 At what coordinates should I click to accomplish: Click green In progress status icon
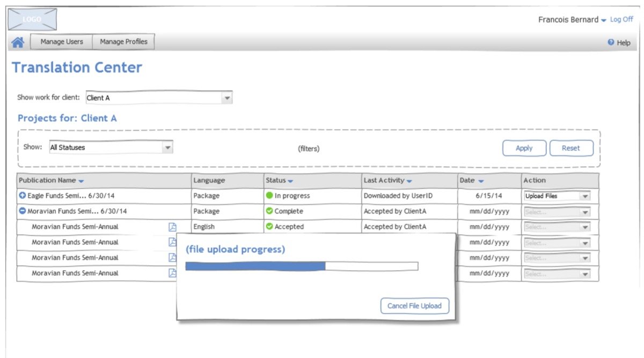(269, 196)
